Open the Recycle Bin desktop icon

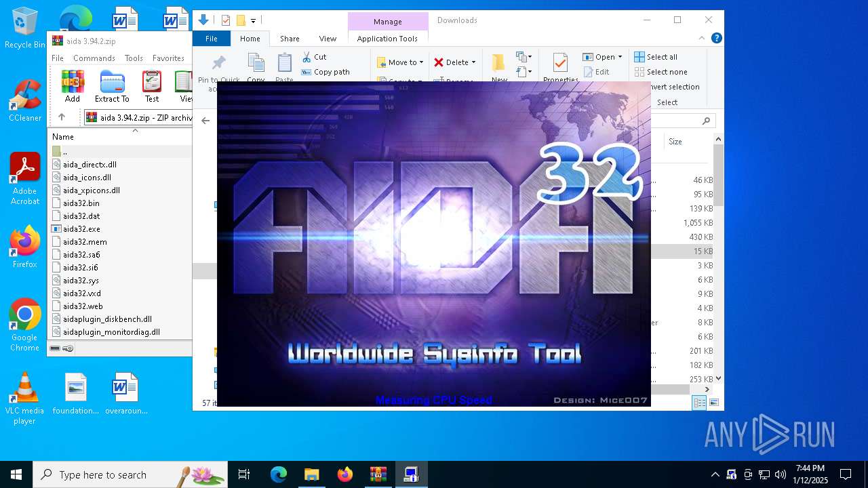[24, 28]
